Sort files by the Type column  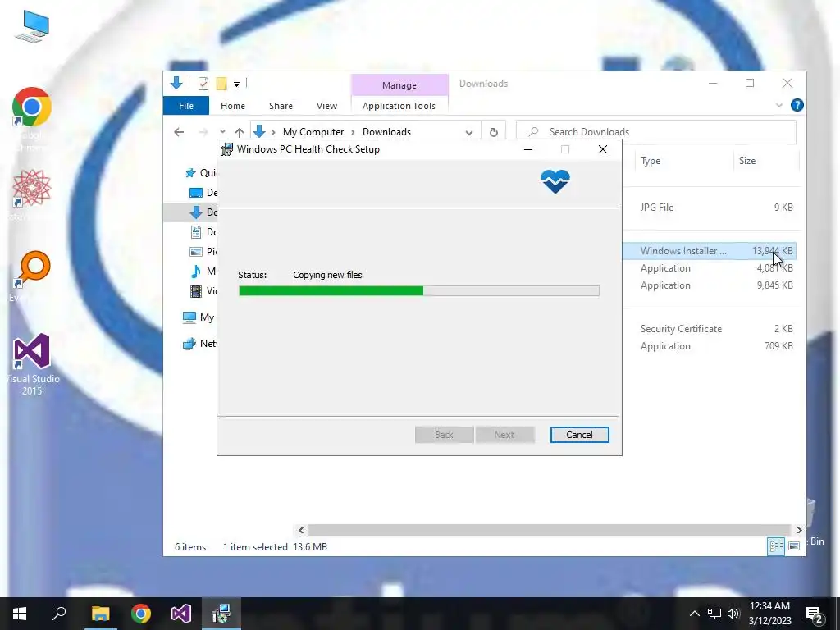click(x=683, y=161)
